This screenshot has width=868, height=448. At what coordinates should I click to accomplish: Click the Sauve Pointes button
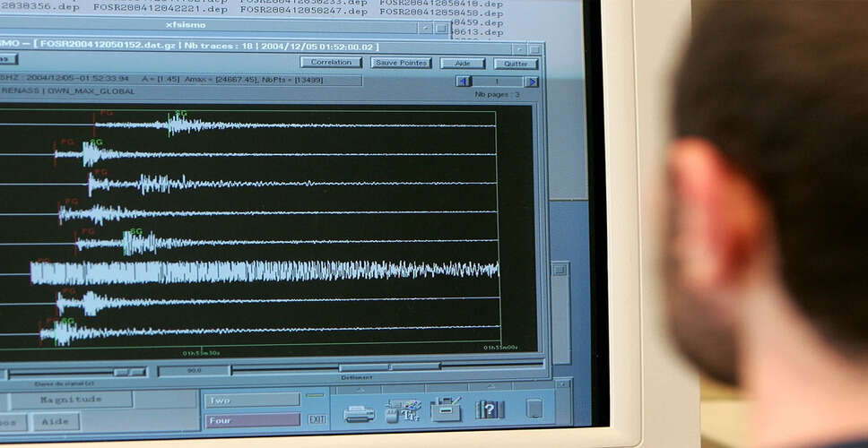tap(400, 63)
